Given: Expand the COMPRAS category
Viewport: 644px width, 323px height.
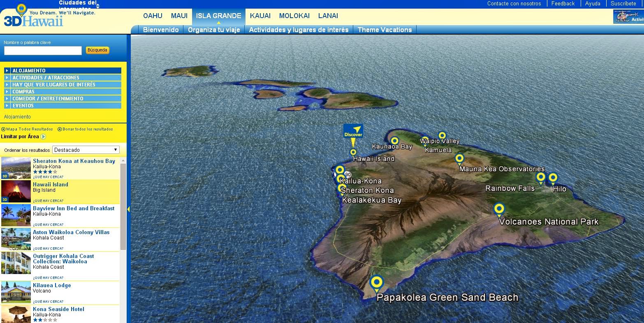Looking at the screenshot, I should pyautogui.click(x=23, y=91).
